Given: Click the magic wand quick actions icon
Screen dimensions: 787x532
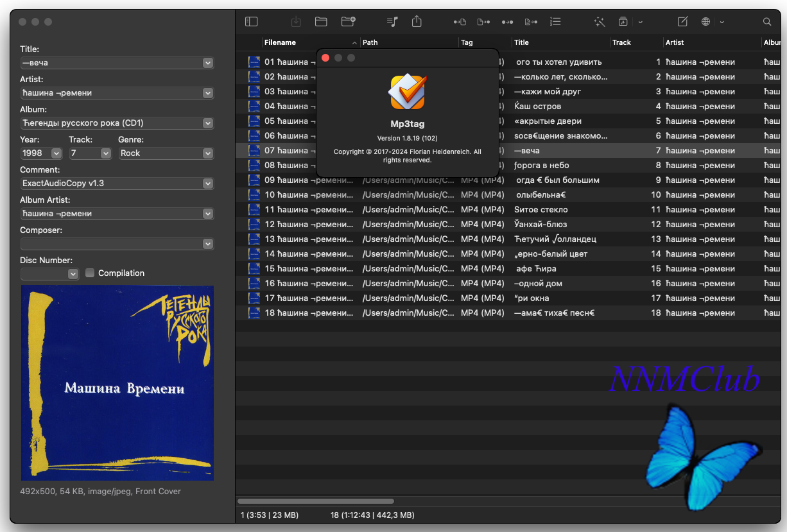Looking at the screenshot, I should [600, 22].
